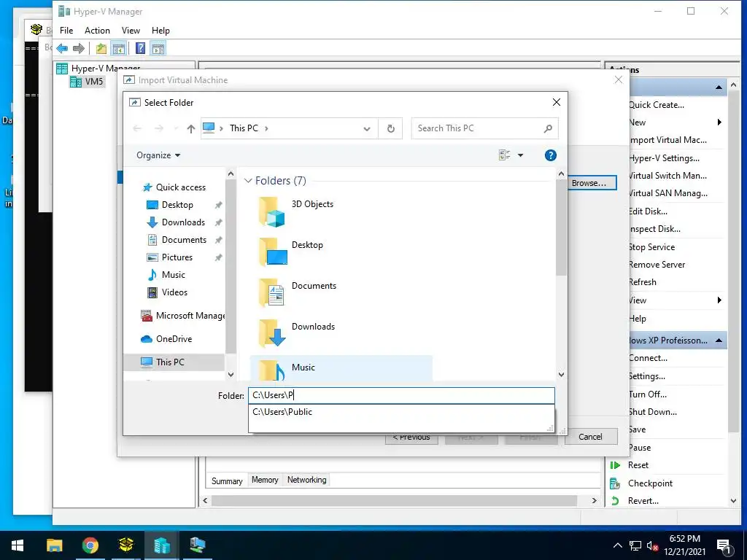Switch to the Memory tab
This screenshot has width=747, height=560.
(x=265, y=480)
